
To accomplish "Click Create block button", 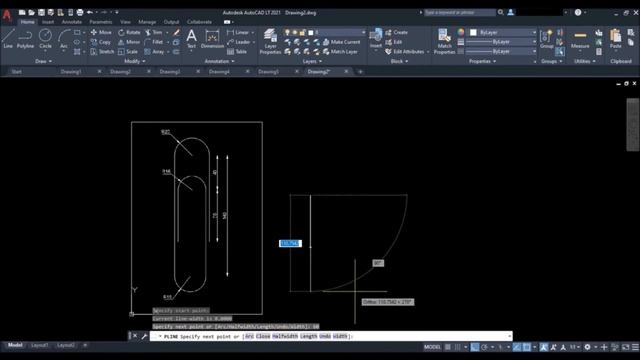I will [x=397, y=32].
